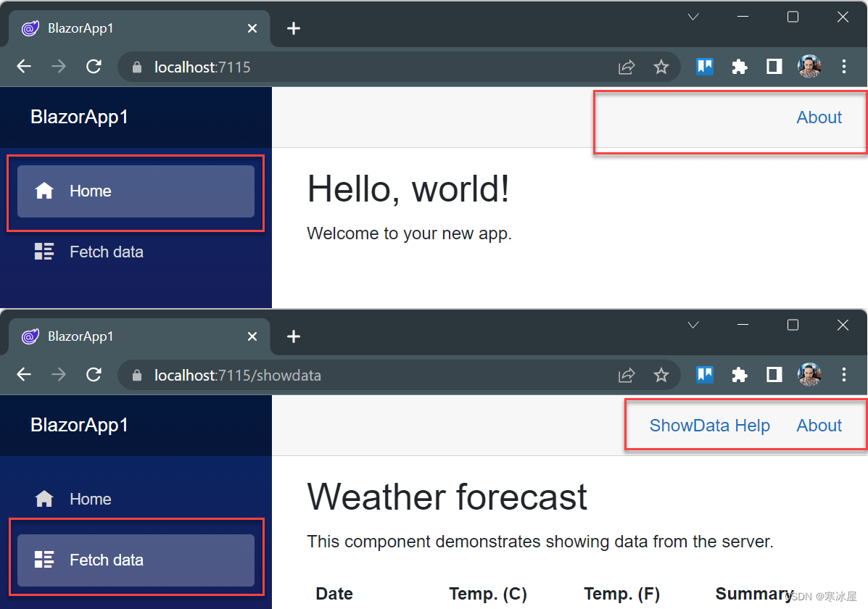Click forward arrow in bottom browser window
868x609 pixels.
59,375
